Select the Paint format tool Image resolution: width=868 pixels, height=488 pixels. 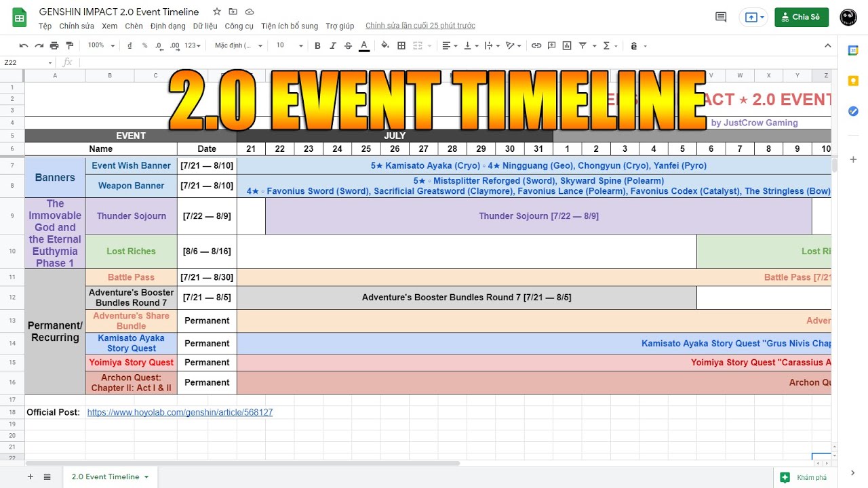71,45
